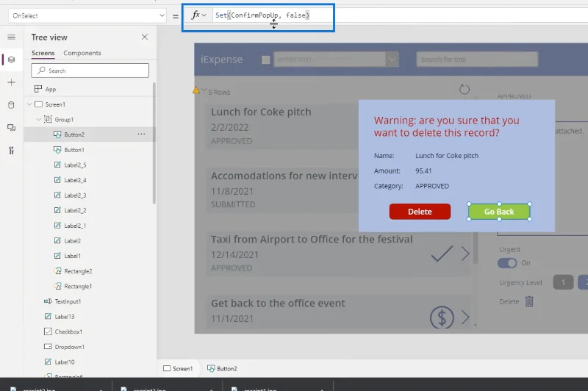This screenshot has height=391, width=588.
Task: Click the Search for title field
Action: [477, 60]
